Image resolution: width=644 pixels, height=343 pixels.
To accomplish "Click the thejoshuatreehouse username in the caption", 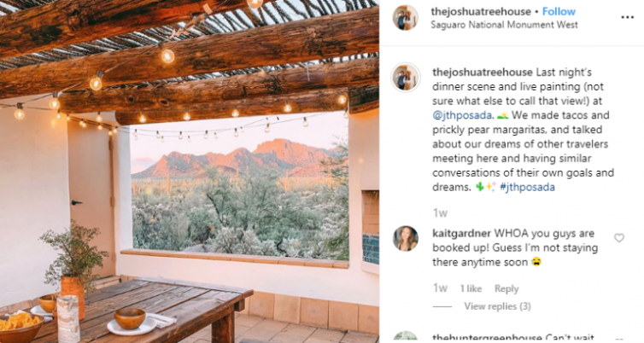I will (483, 73).
